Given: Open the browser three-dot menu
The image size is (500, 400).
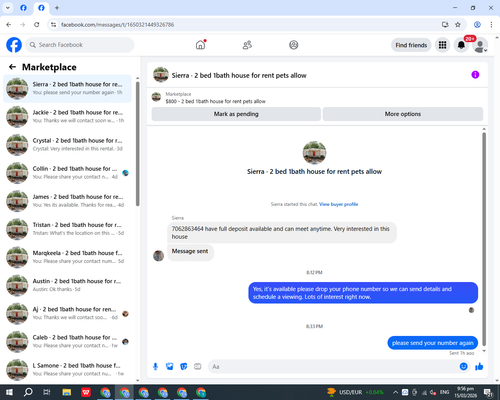Looking at the screenshot, I should 491,25.
